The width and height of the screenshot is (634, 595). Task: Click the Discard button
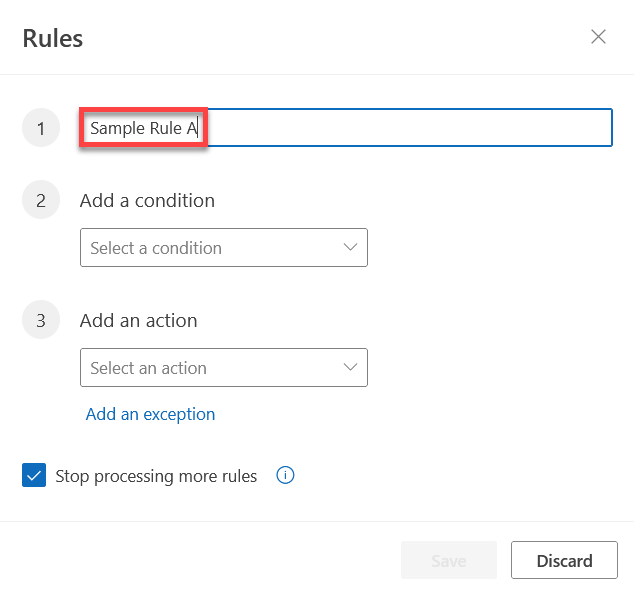point(564,560)
